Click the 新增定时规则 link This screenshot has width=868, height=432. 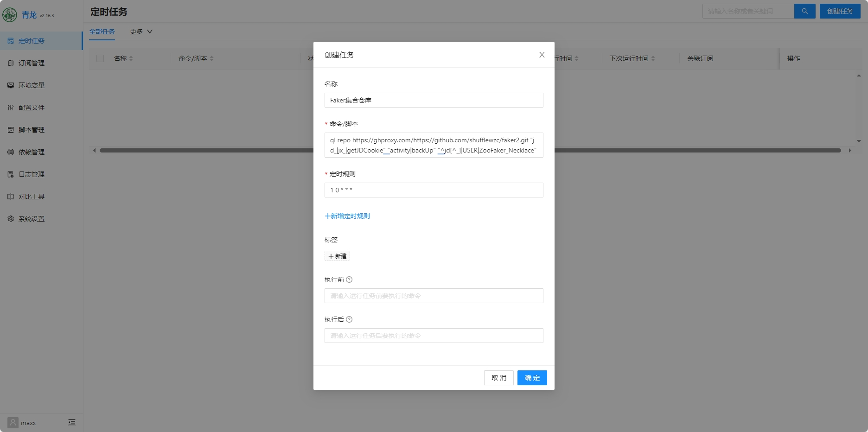[x=347, y=216]
